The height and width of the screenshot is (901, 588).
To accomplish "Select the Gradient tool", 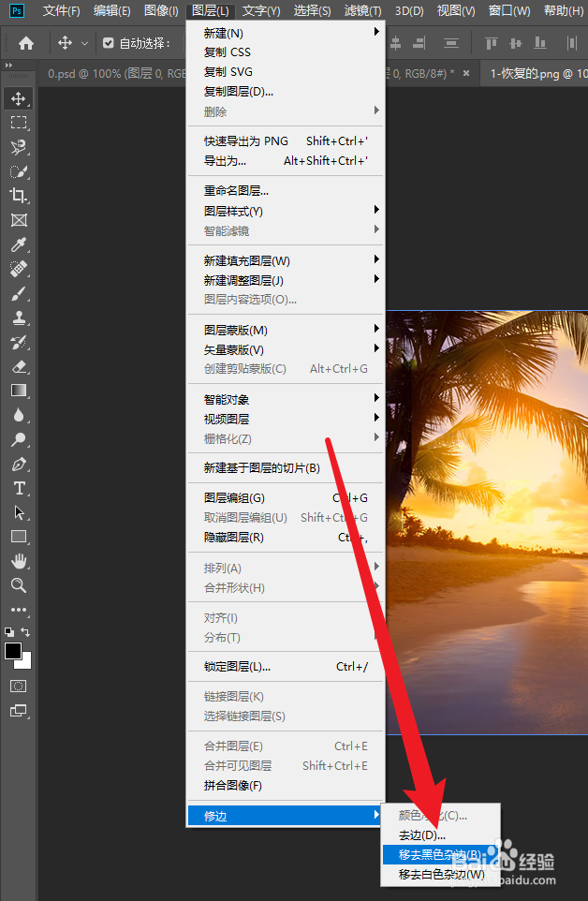I will coord(19,391).
